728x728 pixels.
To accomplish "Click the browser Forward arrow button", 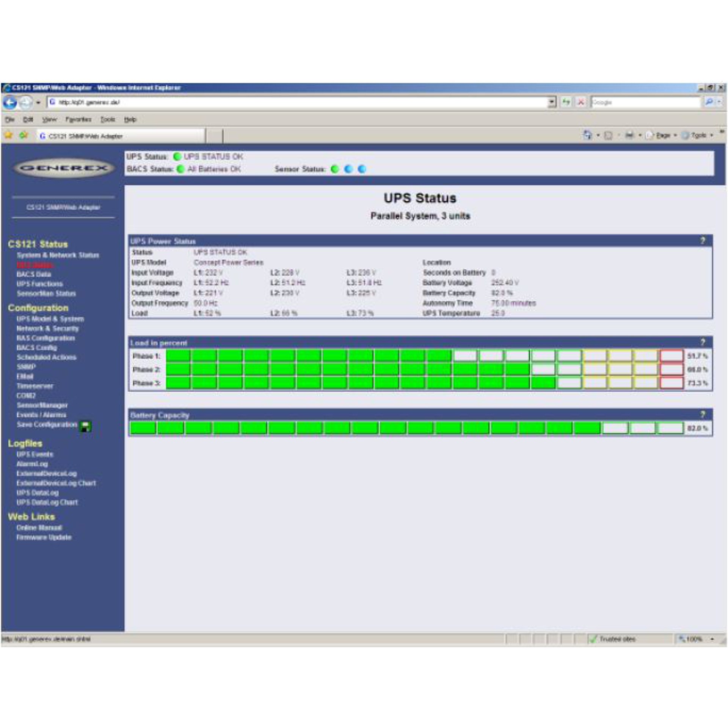I will [x=26, y=102].
